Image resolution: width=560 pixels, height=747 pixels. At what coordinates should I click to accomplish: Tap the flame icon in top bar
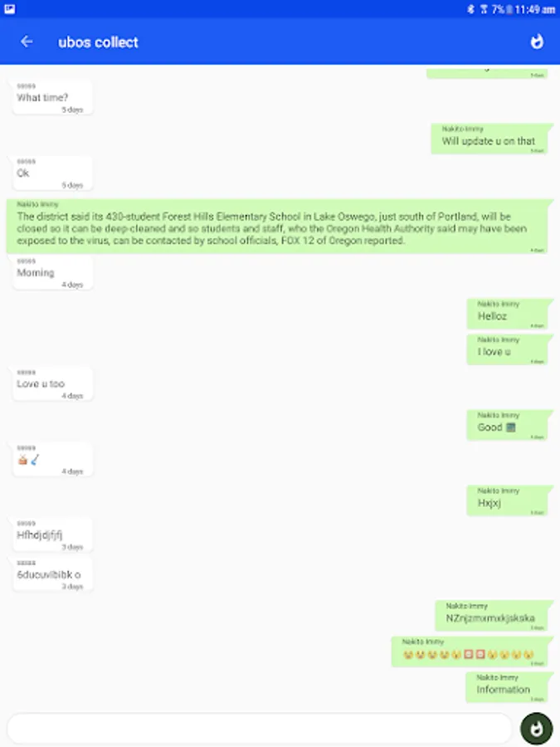click(x=537, y=42)
